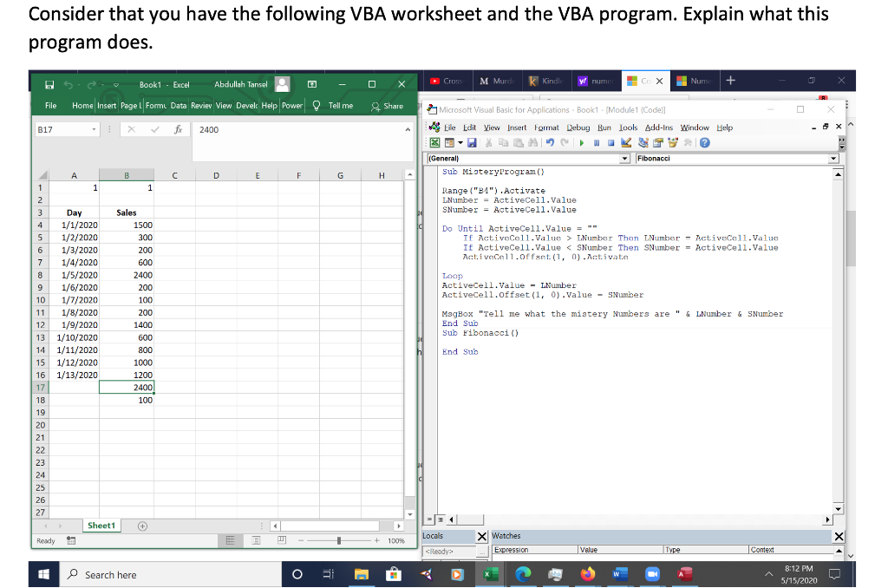Viewport: 888px width, 588px height.
Task: Open the Data tab in Excel ribbon
Action: [x=179, y=105]
